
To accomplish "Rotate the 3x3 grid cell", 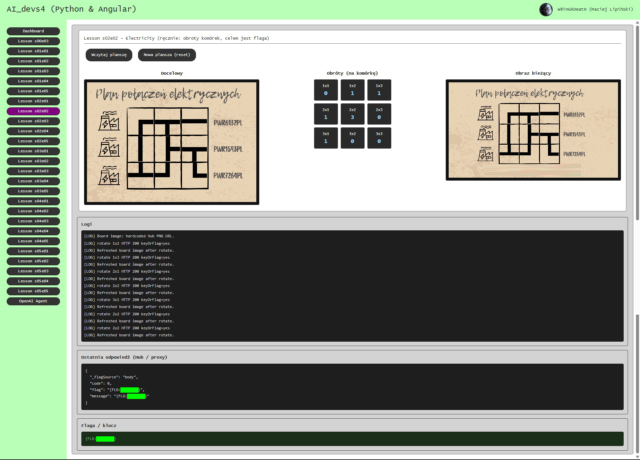I will click(379, 139).
